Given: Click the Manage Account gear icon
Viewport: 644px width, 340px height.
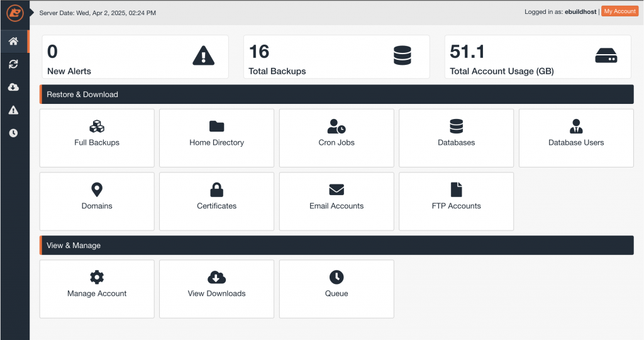Looking at the screenshot, I should [97, 277].
